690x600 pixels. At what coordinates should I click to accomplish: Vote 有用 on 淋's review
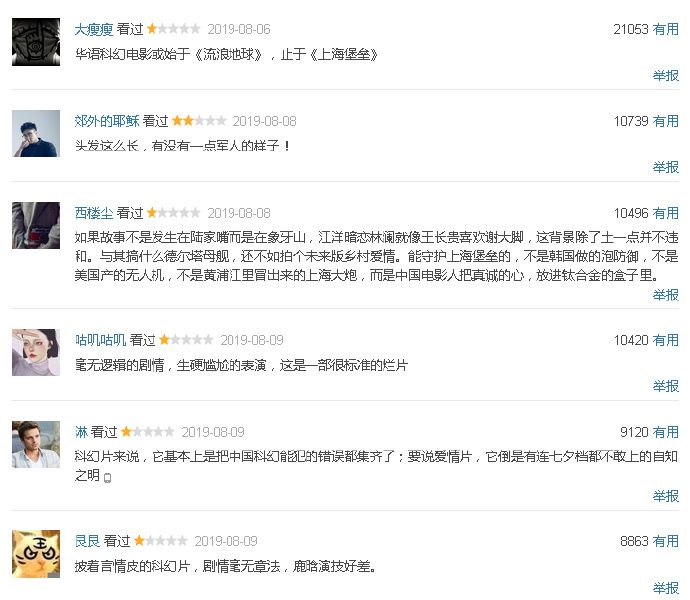pyautogui.click(x=666, y=432)
